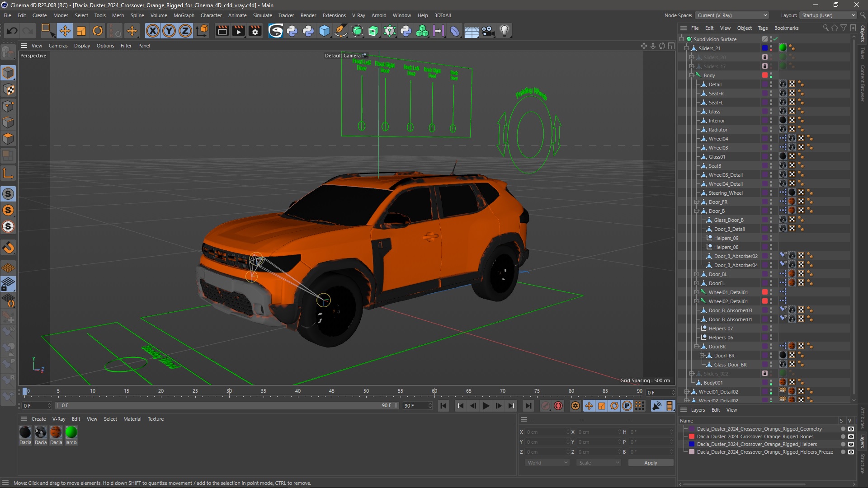Image resolution: width=868 pixels, height=488 pixels.
Task: Click the blue Rigged_Helpers layer color swatch
Action: click(691, 444)
